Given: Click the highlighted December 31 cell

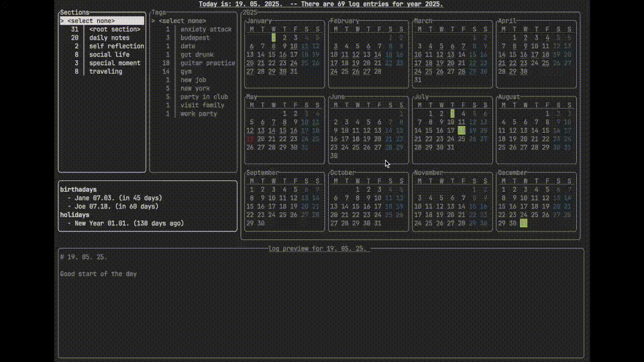Looking at the screenshot, I should (524, 223).
